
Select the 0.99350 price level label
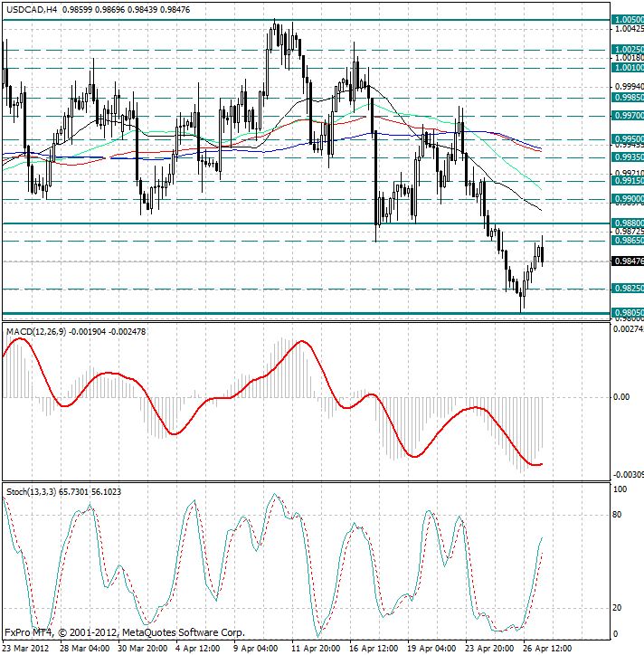[x=628, y=157]
